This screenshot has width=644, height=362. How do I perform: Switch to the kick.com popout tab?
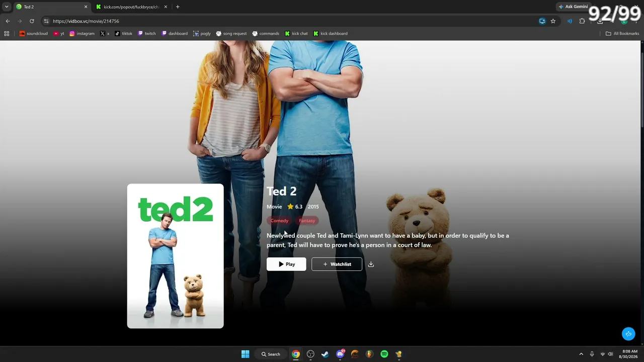[x=132, y=7]
